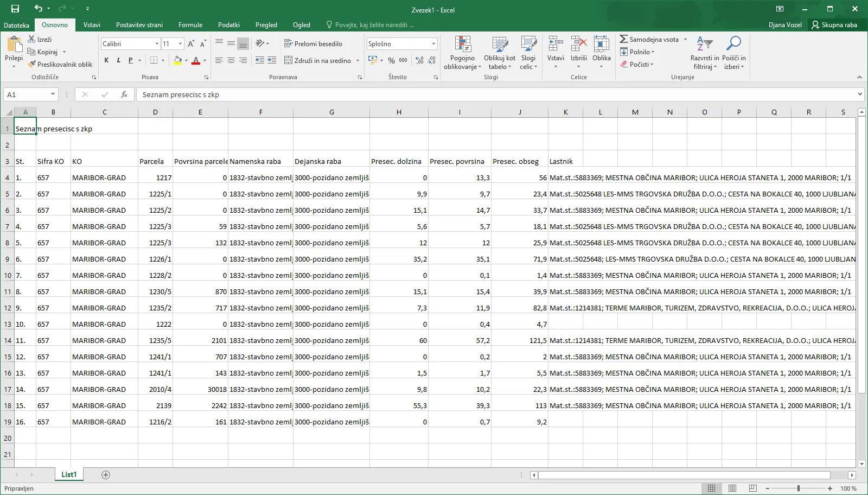868x495 pixels.
Task: Click the Format Painter (Preslikovalnik oblik) icon
Action: (x=33, y=64)
